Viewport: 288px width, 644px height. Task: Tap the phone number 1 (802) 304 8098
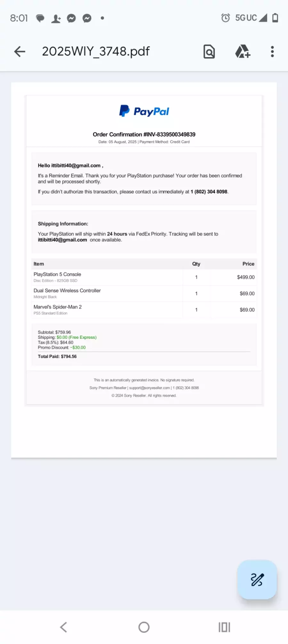pos(209,192)
